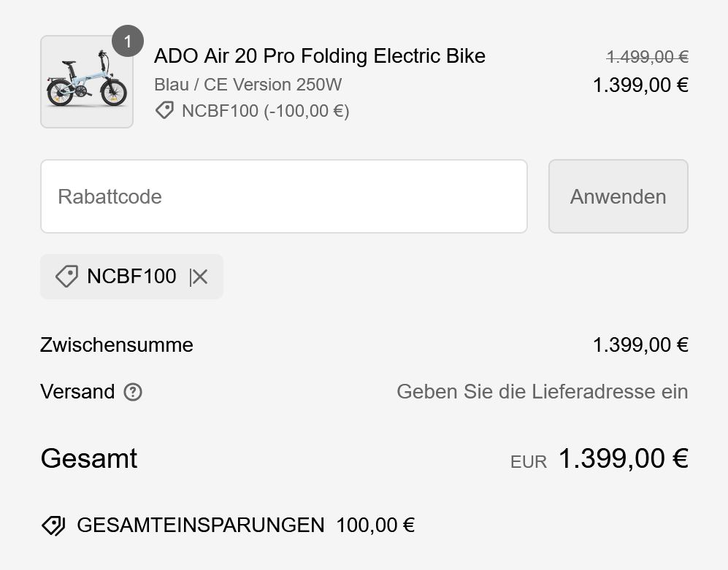Click the NCBF100 code label in the chip

click(131, 277)
